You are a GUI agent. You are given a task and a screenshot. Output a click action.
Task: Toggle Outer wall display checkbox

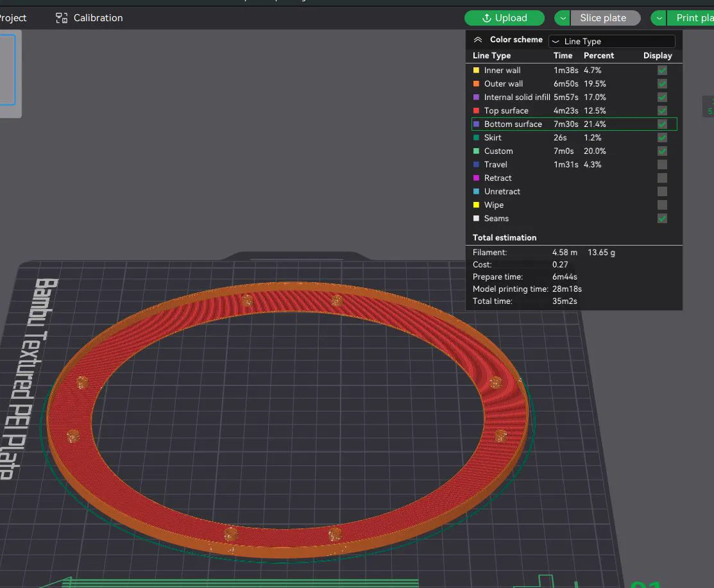pos(662,84)
